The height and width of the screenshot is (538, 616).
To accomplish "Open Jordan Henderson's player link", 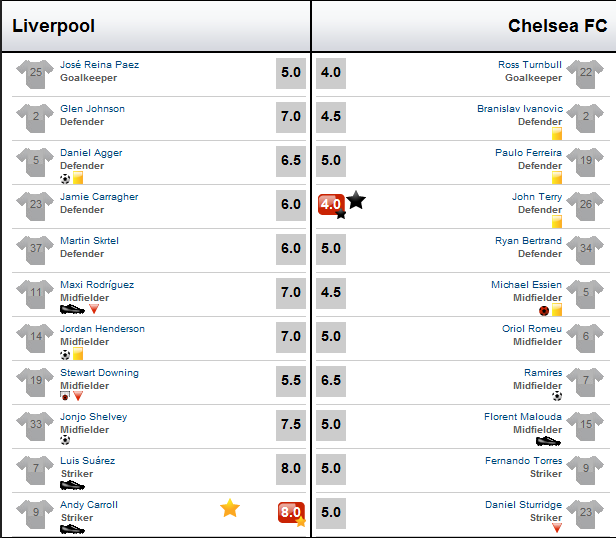I will point(102,329).
